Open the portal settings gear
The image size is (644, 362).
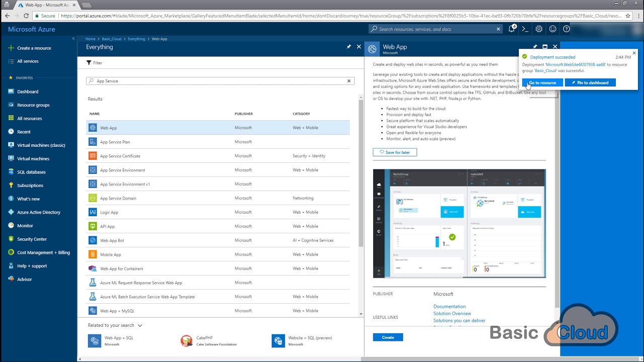pyautogui.click(x=539, y=29)
